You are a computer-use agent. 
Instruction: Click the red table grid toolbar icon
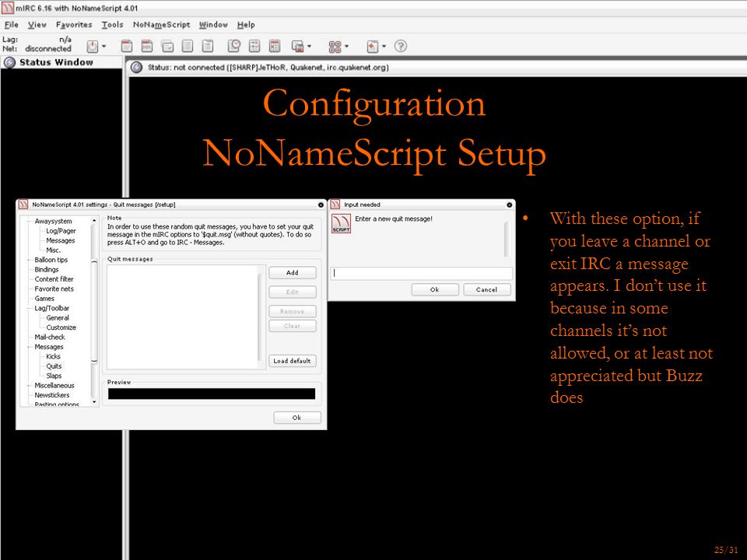pos(275,46)
